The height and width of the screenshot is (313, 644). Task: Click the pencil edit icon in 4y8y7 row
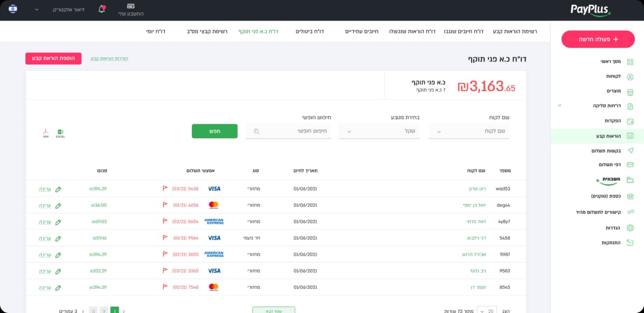[x=58, y=222]
